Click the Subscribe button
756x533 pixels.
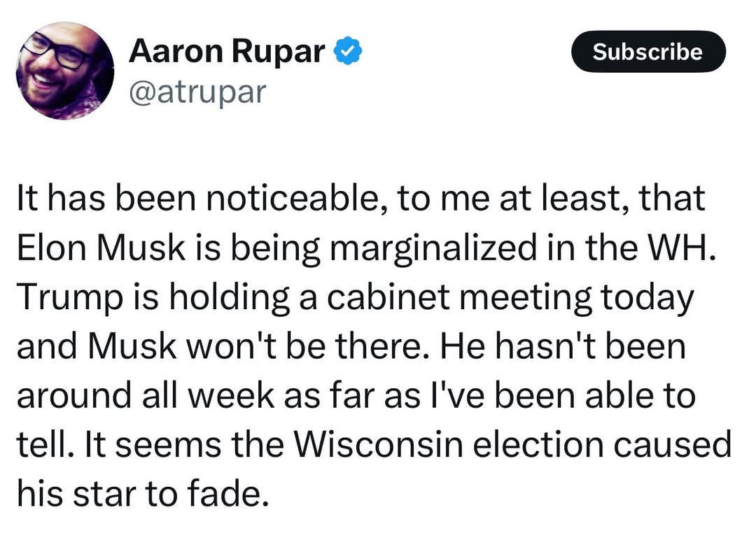tap(648, 52)
